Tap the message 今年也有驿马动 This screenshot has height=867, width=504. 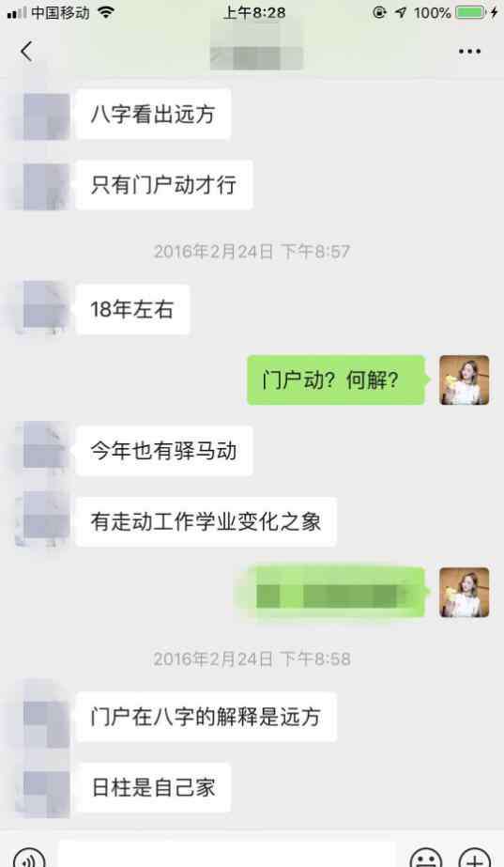click(x=164, y=451)
